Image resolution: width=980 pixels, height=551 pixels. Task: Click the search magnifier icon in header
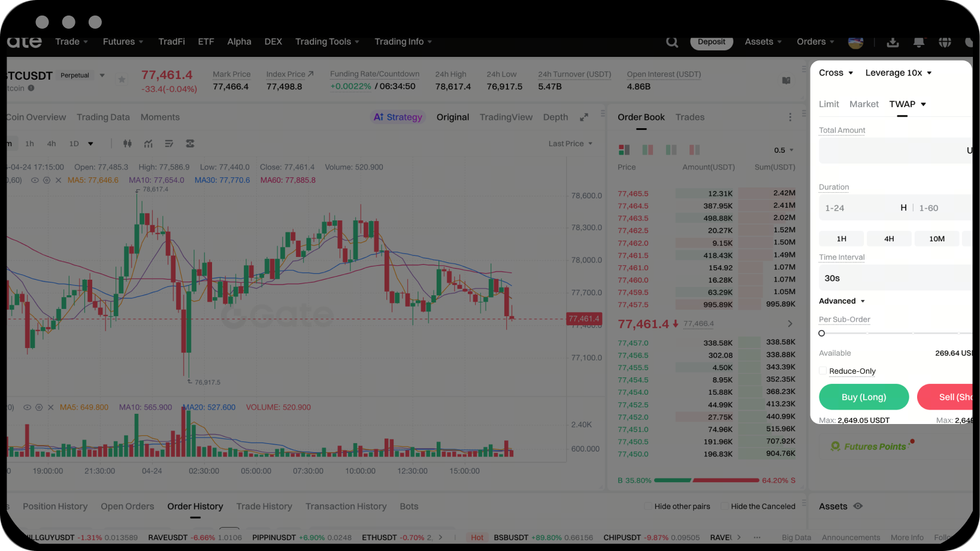click(x=672, y=42)
